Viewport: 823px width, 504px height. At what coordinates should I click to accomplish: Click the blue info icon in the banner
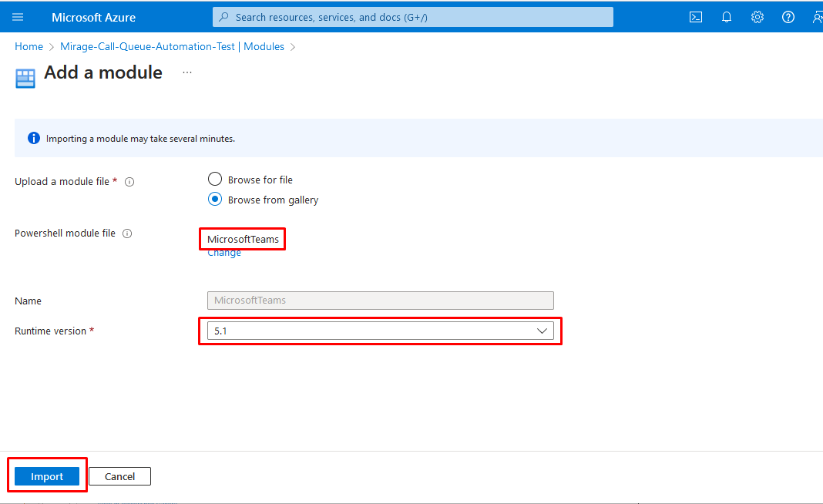tap(34, 138)
